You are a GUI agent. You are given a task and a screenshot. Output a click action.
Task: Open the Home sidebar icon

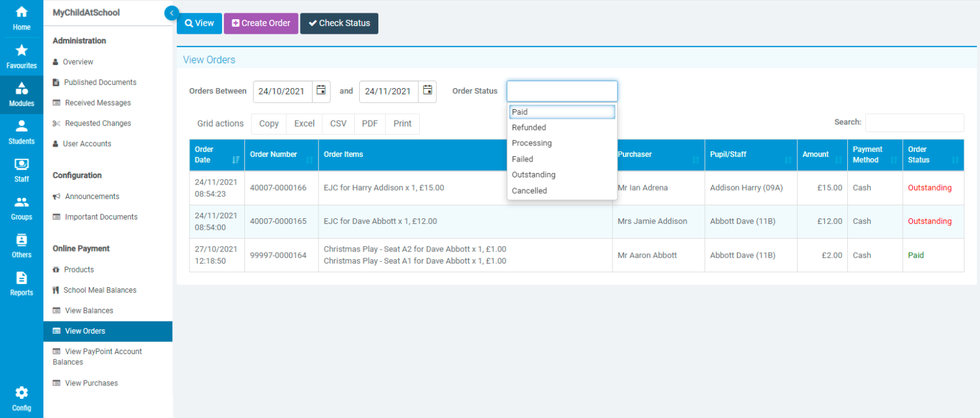pyautogui.click(x=21, y=13)
